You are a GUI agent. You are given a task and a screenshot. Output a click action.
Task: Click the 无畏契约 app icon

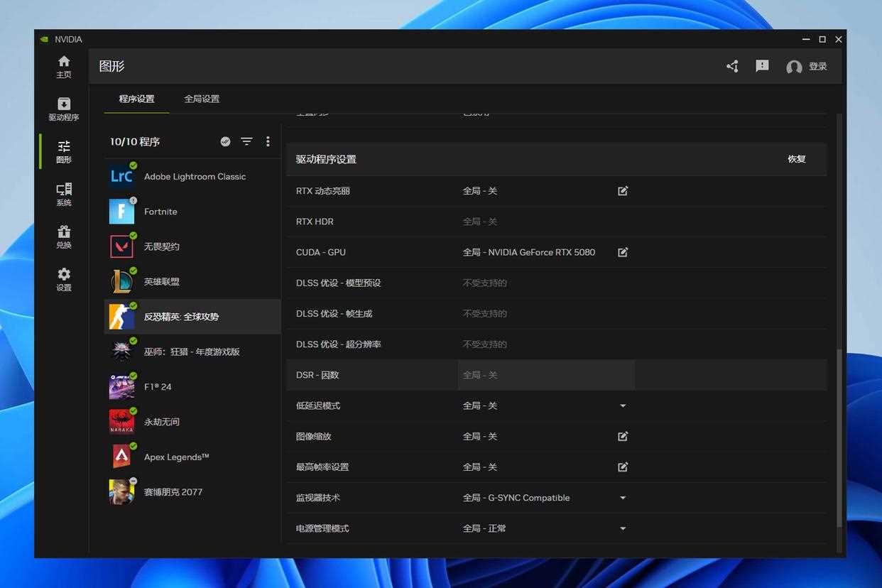pyautogui.click(x=121, y=246)
